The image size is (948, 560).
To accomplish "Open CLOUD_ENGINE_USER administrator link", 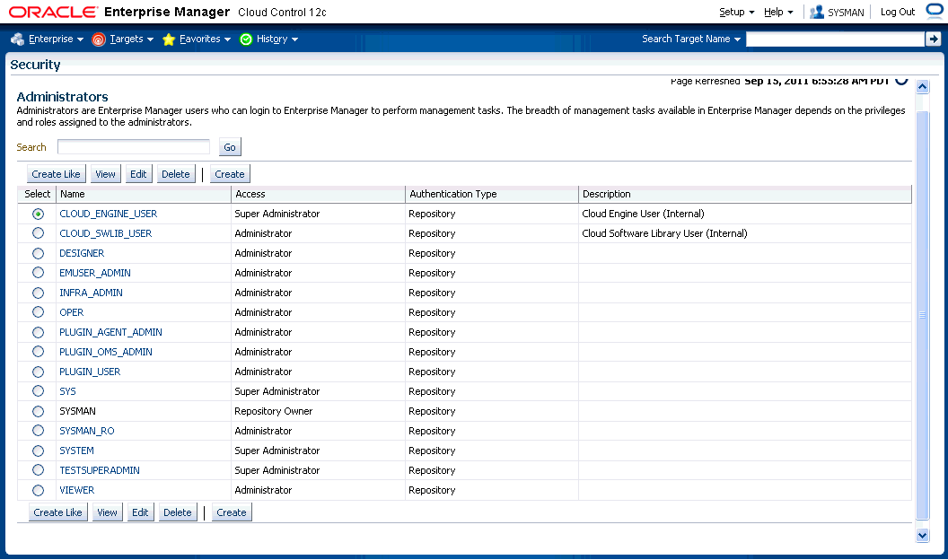I will pos(109,214).
